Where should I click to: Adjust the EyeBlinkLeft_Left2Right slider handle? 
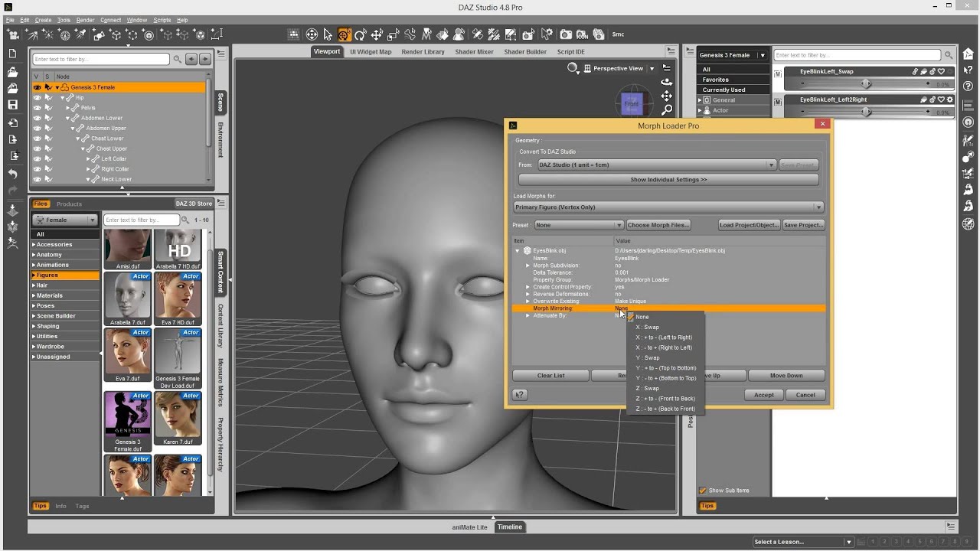pyautogui.click(x=866, y=112)
